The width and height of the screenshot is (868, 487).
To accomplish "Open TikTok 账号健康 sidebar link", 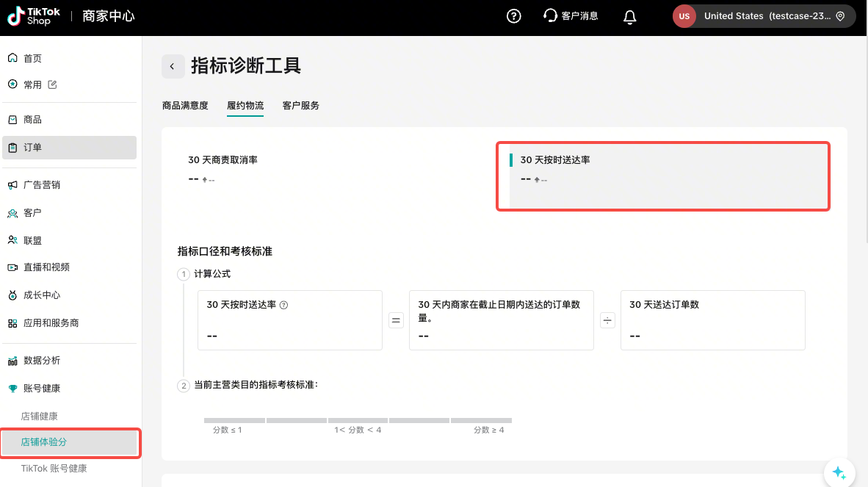I will click(x=54, y=468).
